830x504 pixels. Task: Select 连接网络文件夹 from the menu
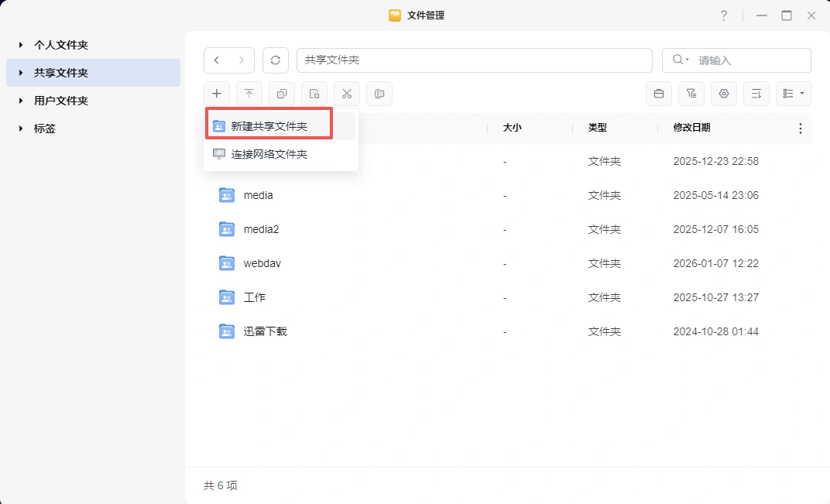[269, 153]
